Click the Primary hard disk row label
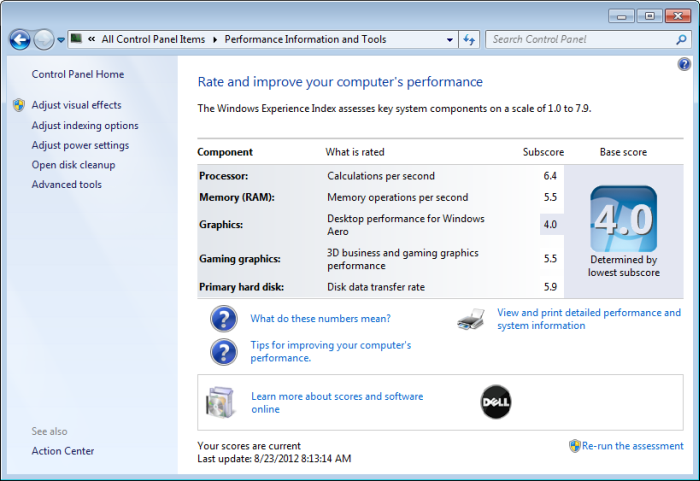 [x=242, y=287]
